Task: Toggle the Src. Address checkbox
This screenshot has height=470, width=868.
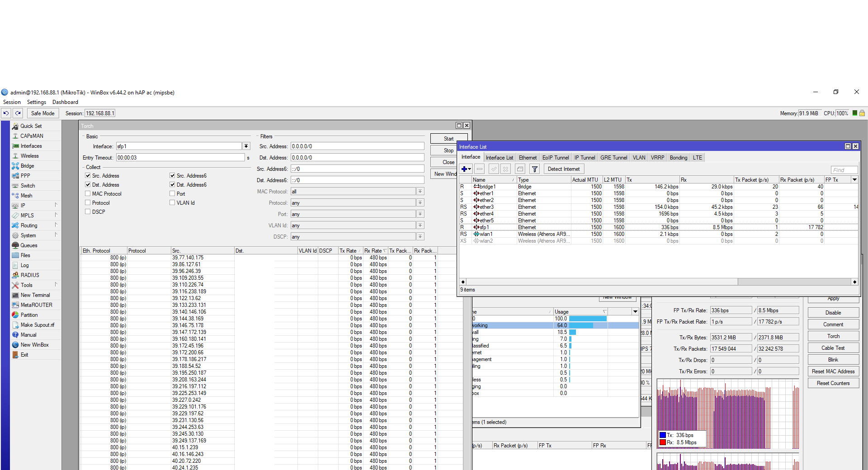Action: coord(88,175)
